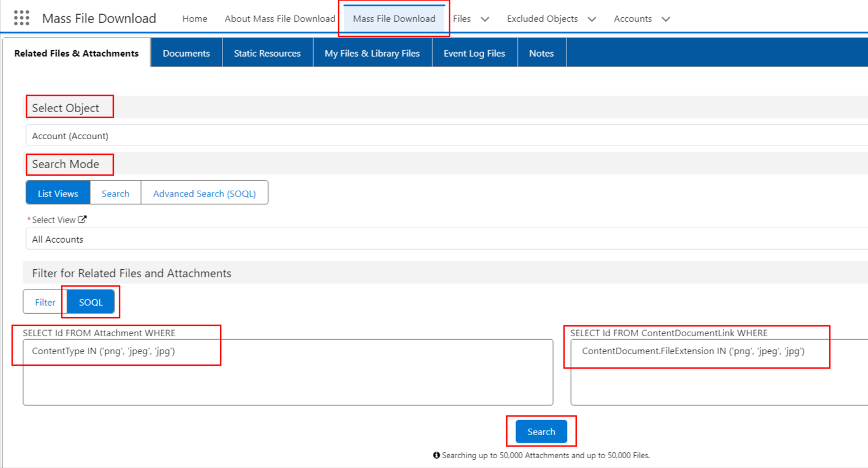Open the App Launcher dots grid
868x468 pixels.
[x=21, y=18]
